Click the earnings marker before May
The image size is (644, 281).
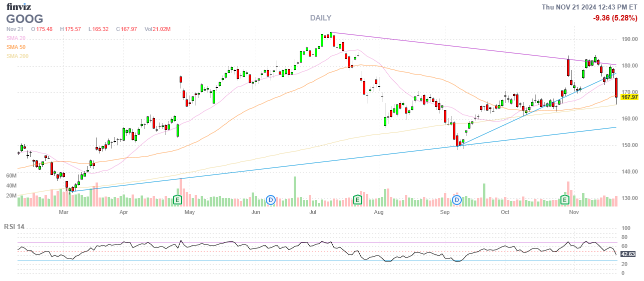point(177,200)
